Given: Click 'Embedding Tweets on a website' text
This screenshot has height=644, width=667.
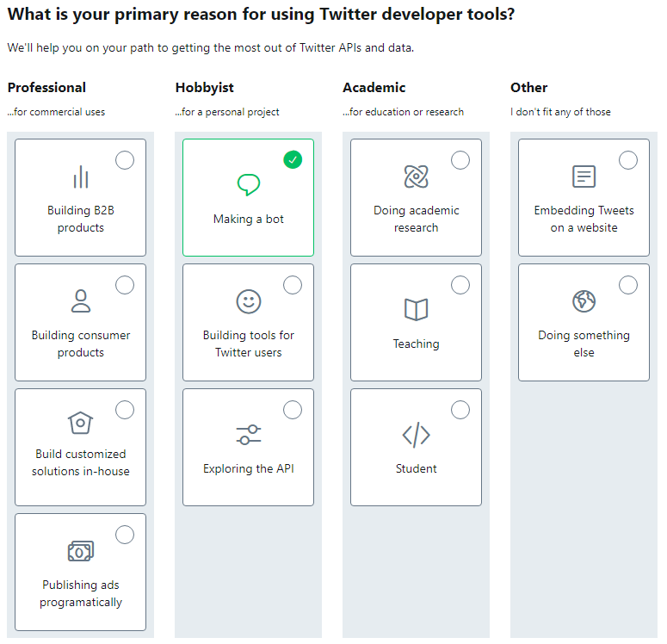Looking at the screenshot, I should click(x=584, y=219).
